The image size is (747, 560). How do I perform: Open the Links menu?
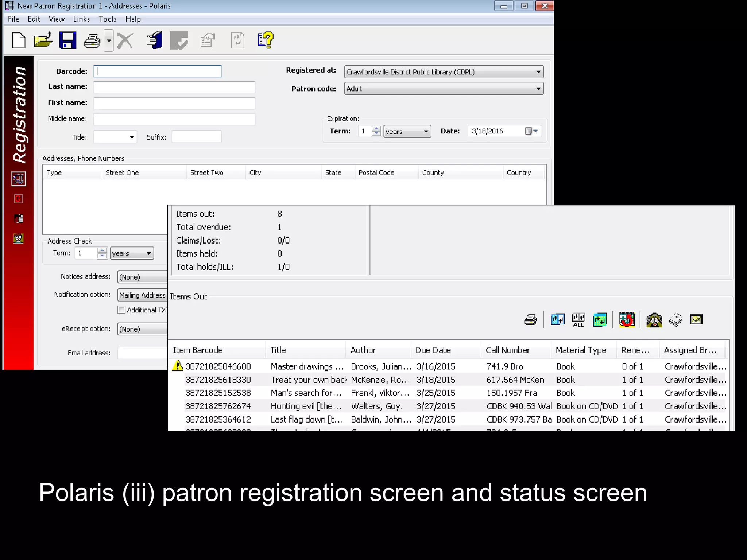[x=81, y=19]
